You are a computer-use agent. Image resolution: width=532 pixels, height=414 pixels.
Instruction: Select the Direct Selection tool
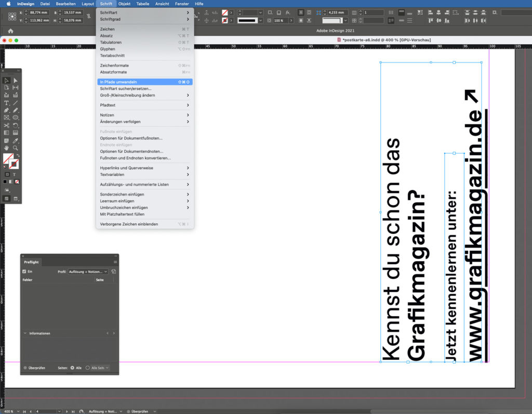(16, 81)
